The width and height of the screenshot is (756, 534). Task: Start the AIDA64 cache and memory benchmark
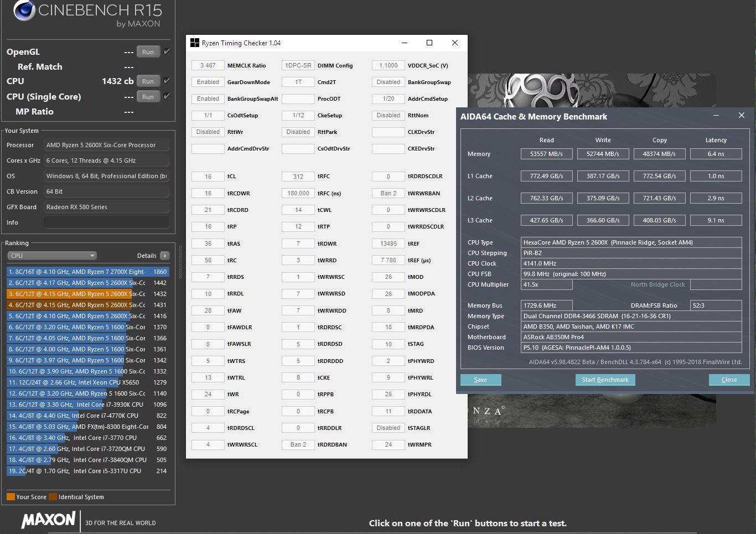605,380
